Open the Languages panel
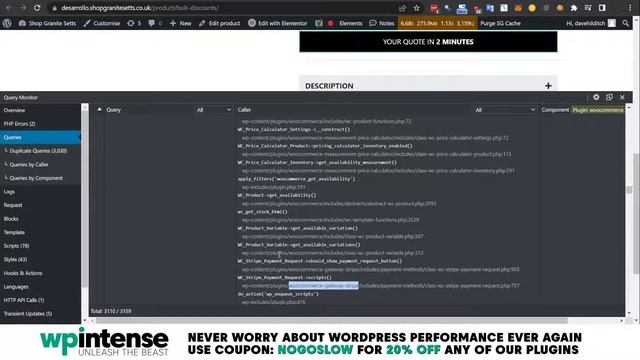This screenshot has width=640, height=360. [x=40, y=287]
